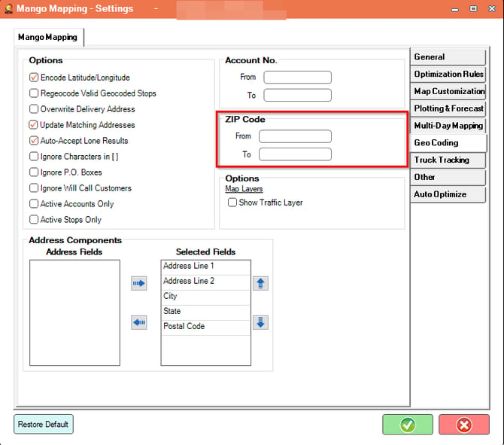Screen dimensions: 504x445
Task: Enable Ignore Characters in [ ] option
Action: point(33,157)
